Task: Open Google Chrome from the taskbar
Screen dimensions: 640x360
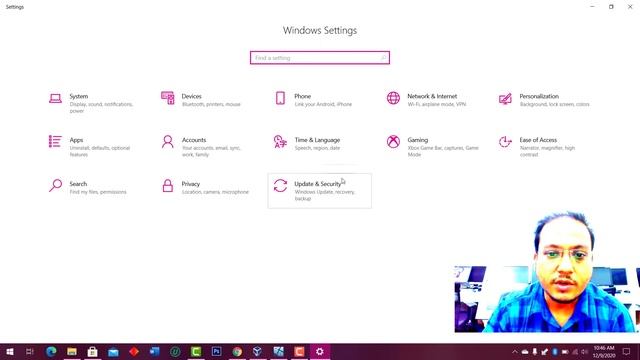Action: click(237, 351)
